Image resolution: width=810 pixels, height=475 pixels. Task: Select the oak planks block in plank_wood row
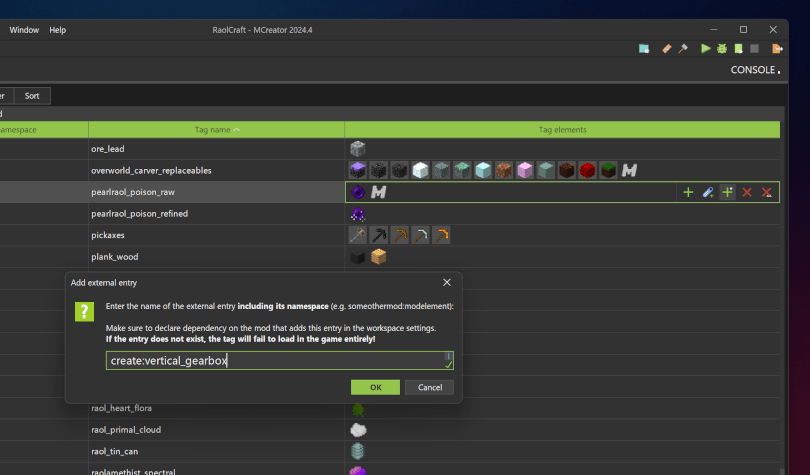coord(379,257)
